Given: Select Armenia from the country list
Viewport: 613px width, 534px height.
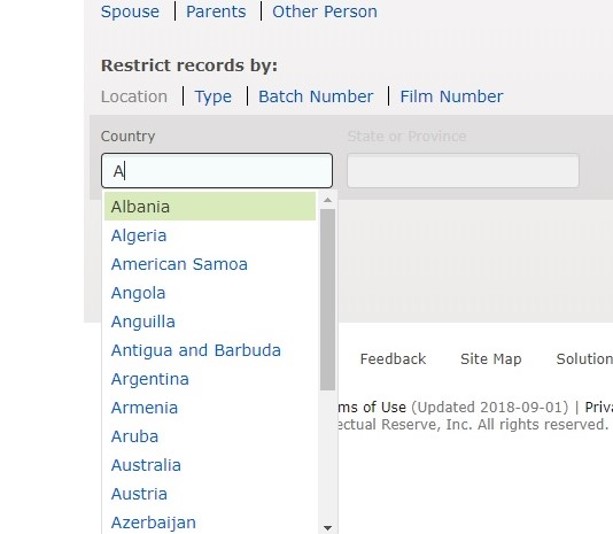Looking at the screenshot, I should [144, 408].
